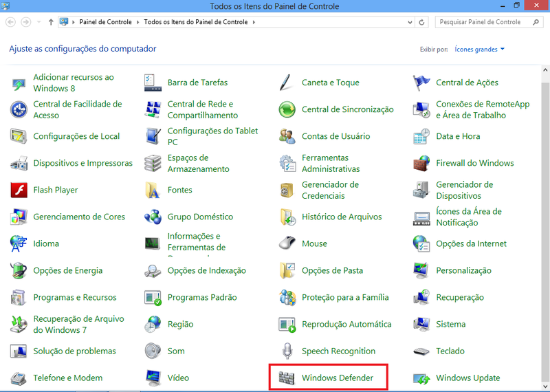Click the Mouse settings icon

pos(287,244)
